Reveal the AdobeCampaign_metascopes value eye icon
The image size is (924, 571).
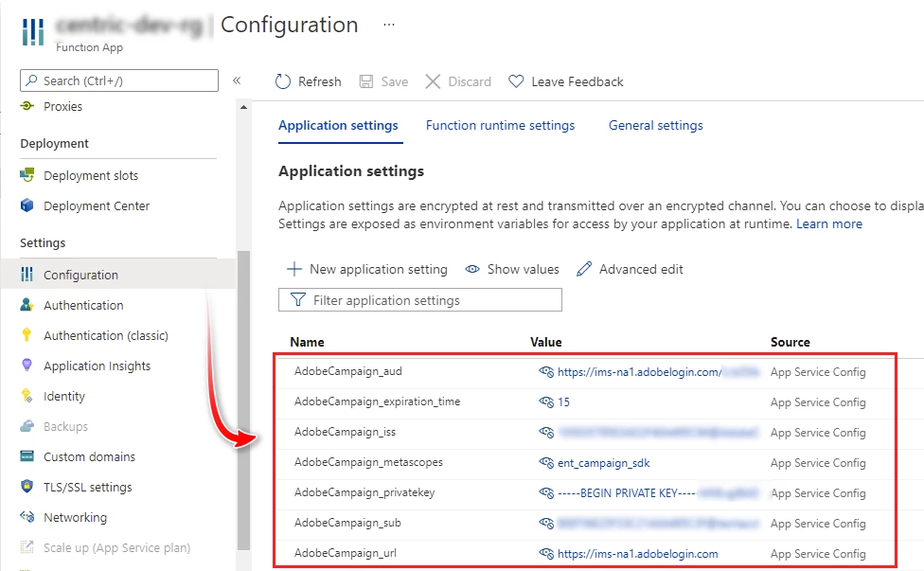tap(546, 462)
